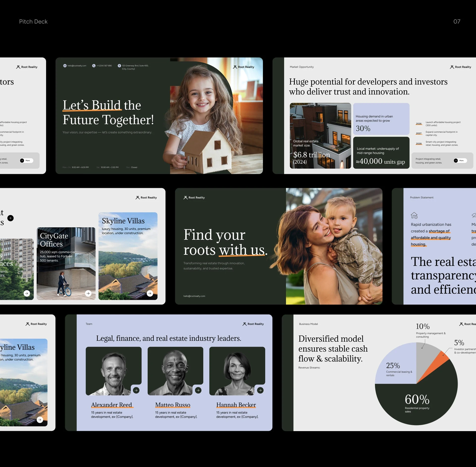Click Root Reality logo on Team slide

pyautogui.click(x=253, y=324)
